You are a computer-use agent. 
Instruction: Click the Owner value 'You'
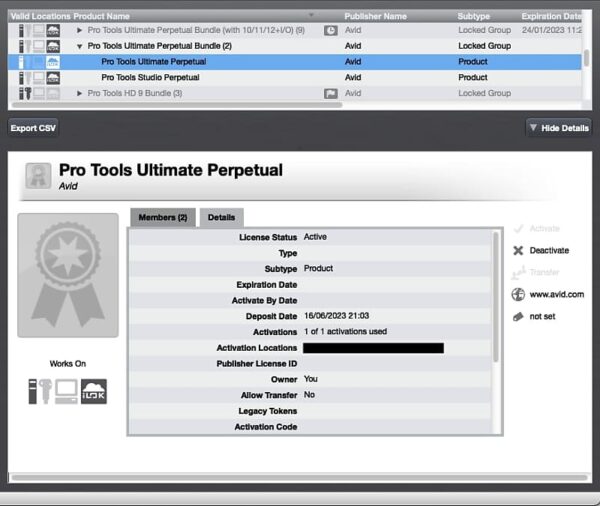[311, 379]
